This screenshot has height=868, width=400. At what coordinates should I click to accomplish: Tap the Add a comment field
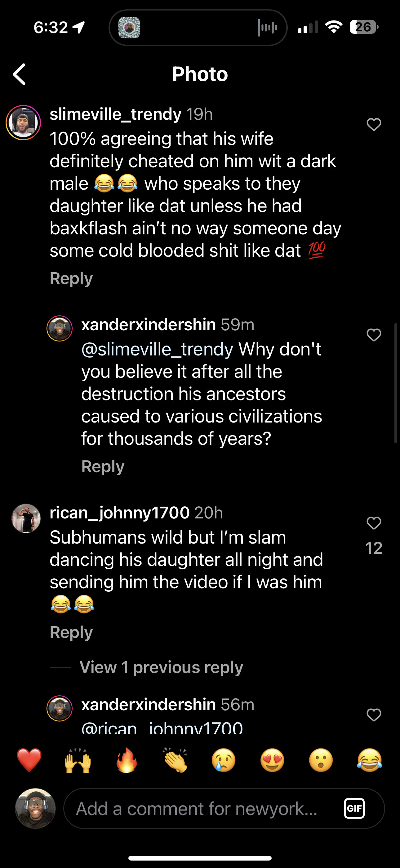coord(202,808)
